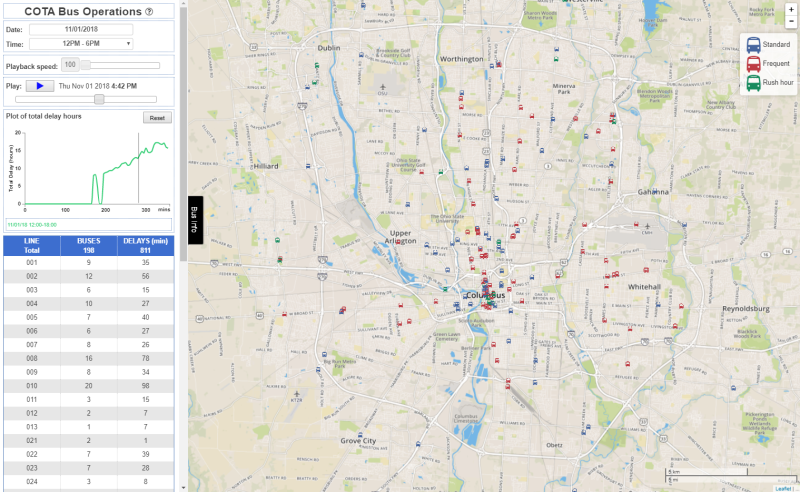Click the playback timestamp Thu Nov 01 2018 4:42 PM
This screenshot has height=492, width=800.
pos(97,86)
